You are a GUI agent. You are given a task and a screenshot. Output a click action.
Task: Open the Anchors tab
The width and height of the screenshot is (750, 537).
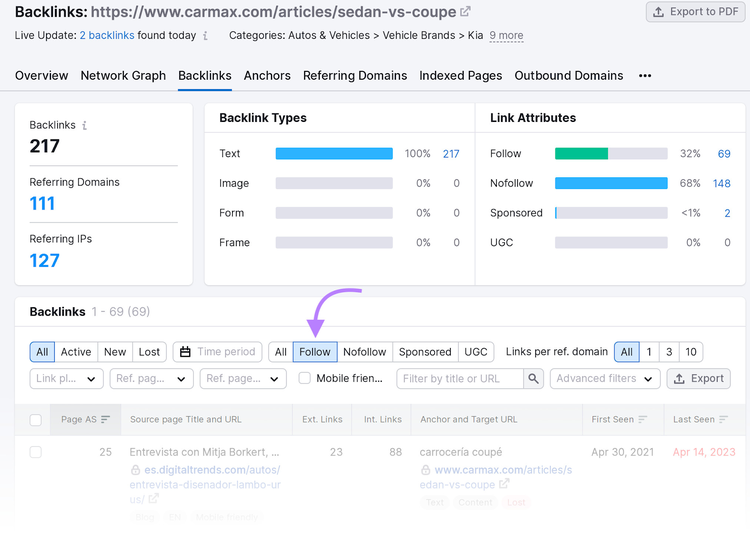click(267, 76)
